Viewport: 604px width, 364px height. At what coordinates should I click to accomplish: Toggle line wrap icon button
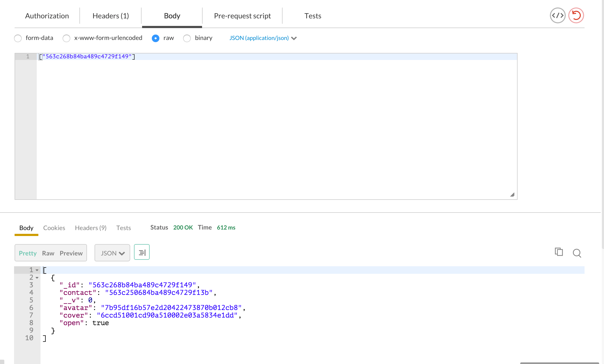pyautogui.click(x=142, y=252)
